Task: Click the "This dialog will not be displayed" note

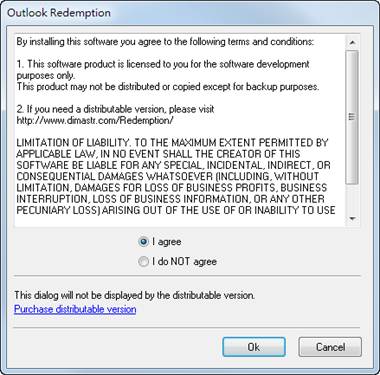Action: tap(134, 295)
